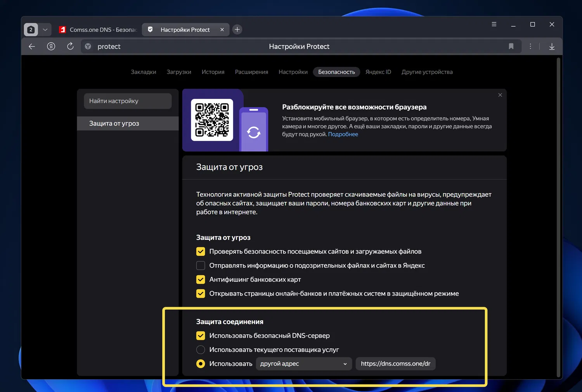Toggle Использовать безопасный DNS-сервер checkbox
Viewport: 582px width, 392px height.
[x=201, y=336]
